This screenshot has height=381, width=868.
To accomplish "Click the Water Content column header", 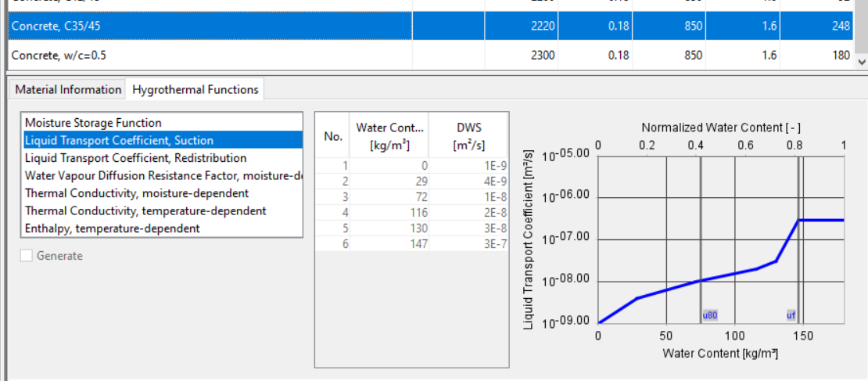I will (392, 135).
